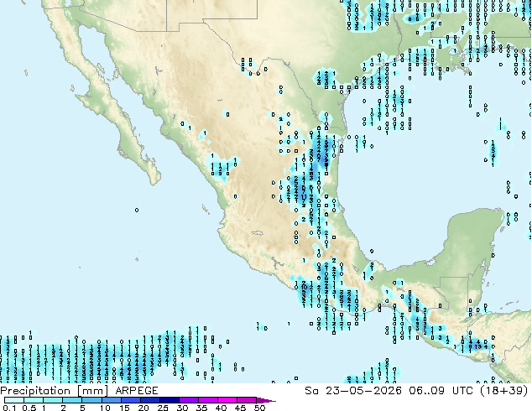Click the 1–2 mm legend swatch

[x=53, y=400]
